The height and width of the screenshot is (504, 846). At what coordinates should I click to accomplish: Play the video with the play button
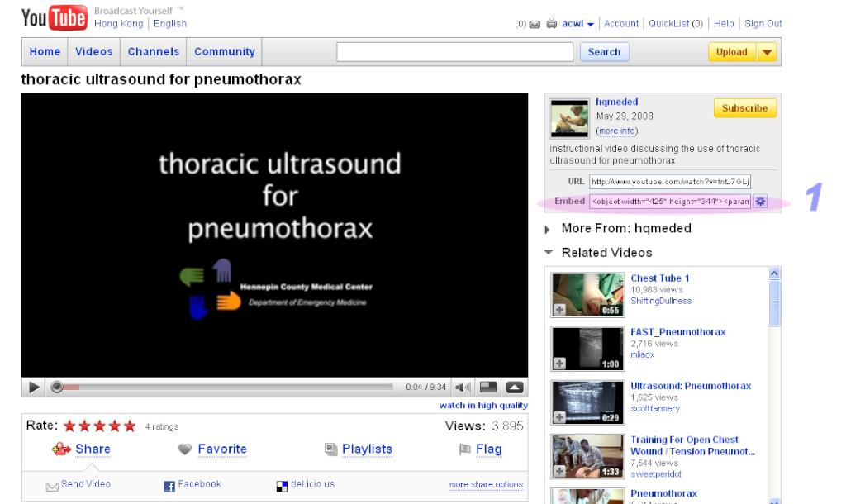[33, 388]
